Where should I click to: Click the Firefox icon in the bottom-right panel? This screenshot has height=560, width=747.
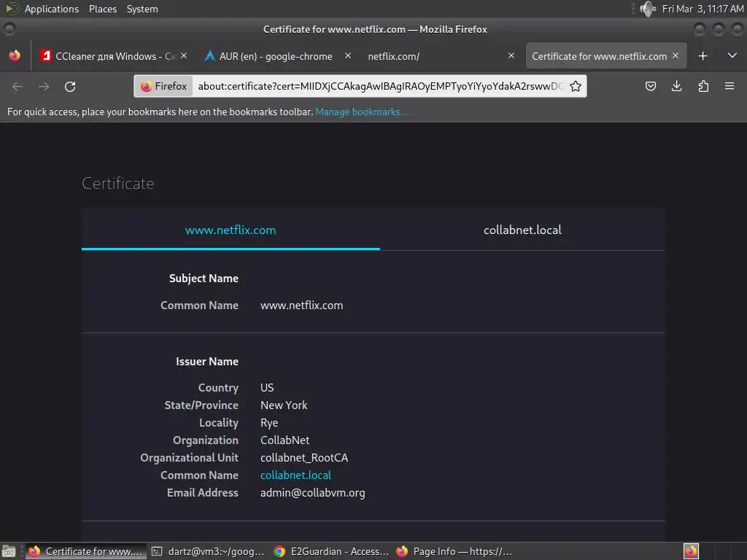click(x=691, y=551)
